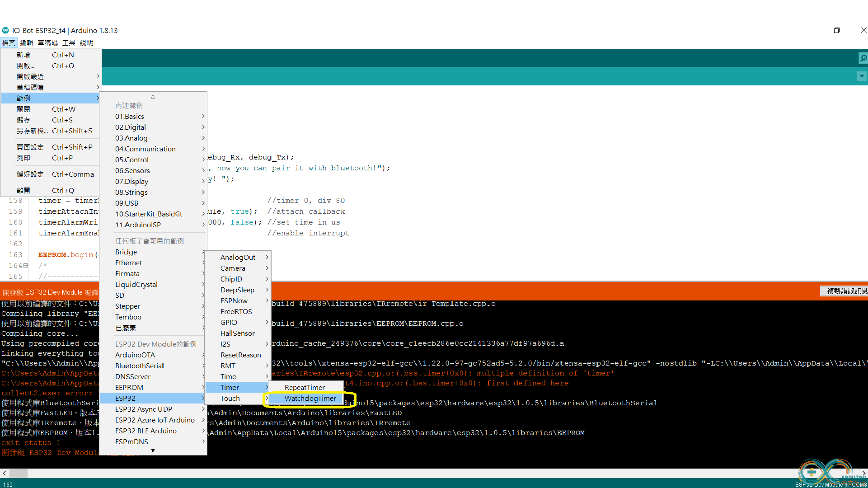Expand Firmata library examples
Screen dimensions: 868x488
(x=153, y=273)
